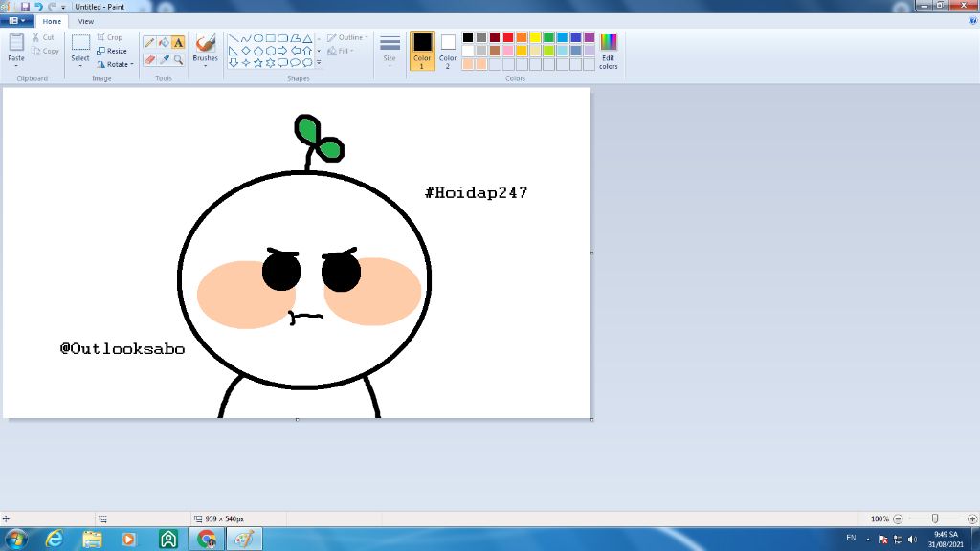Open Paint Help question mark icon
980x551 pixels.
[972, 21]
